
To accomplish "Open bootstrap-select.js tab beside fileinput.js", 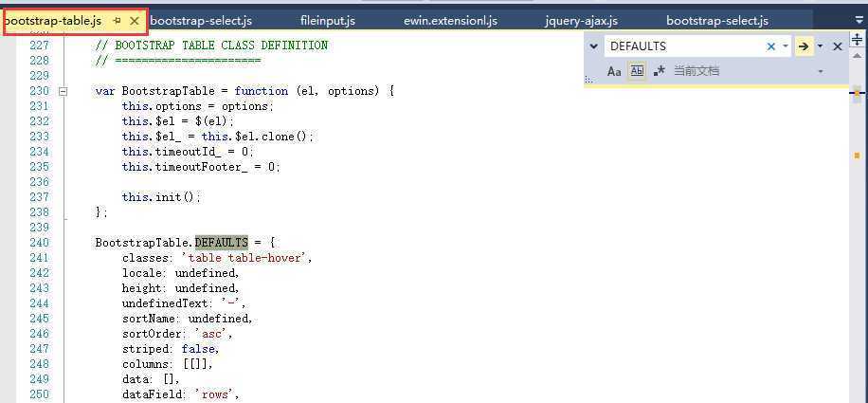I will pyautogui.click(x=201, y=21).
